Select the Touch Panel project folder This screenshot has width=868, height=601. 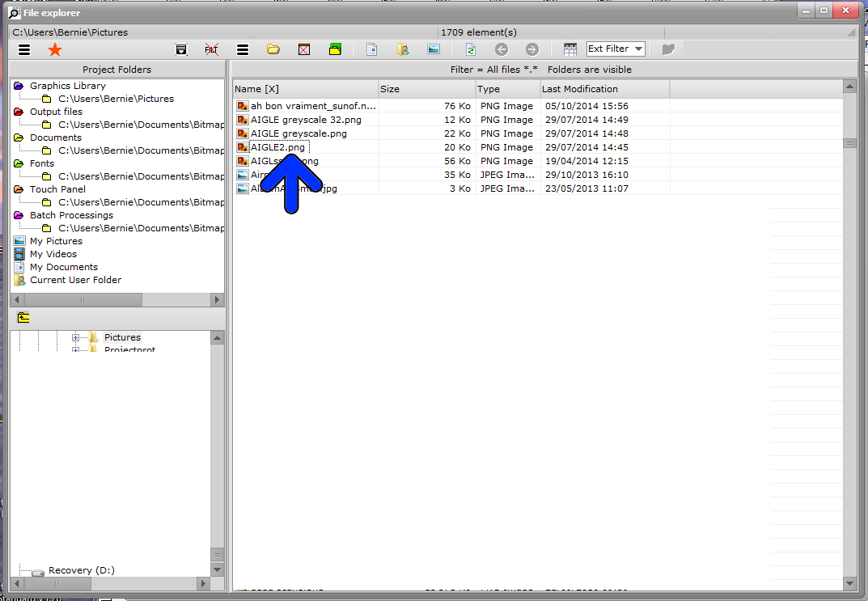point(57,189)
